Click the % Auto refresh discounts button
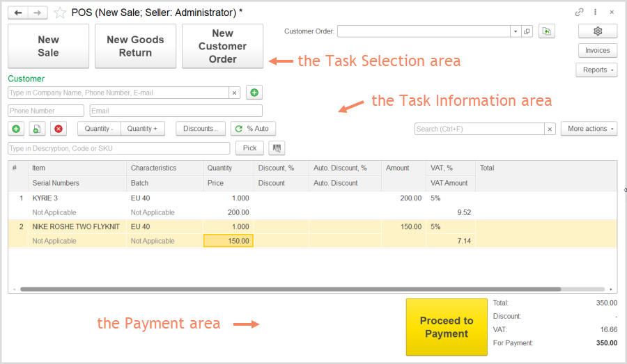The image size is (627, 364). [x=253, y=129]
